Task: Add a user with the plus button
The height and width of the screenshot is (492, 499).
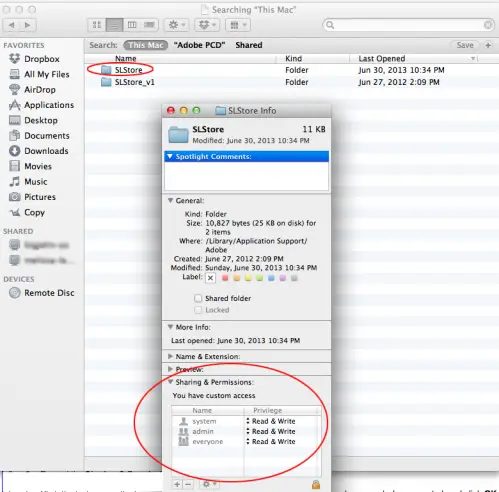Action: coord(177,484)
